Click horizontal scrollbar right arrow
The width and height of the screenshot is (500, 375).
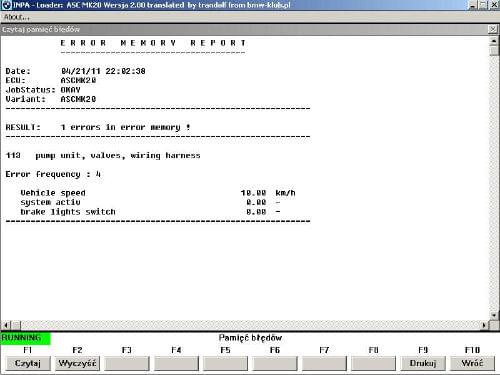(484, 325)
